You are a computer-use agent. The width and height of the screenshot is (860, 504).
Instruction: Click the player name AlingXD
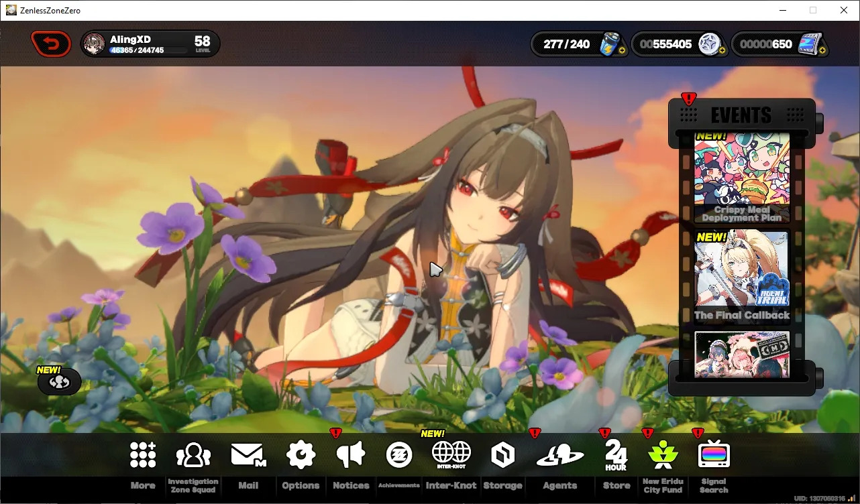(130, 40)
